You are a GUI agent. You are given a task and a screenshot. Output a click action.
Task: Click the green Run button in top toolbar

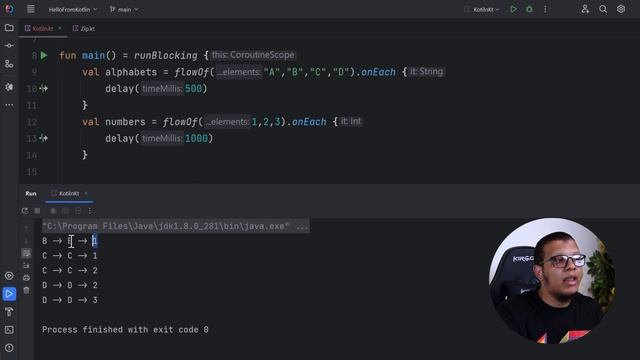(513, 9)
